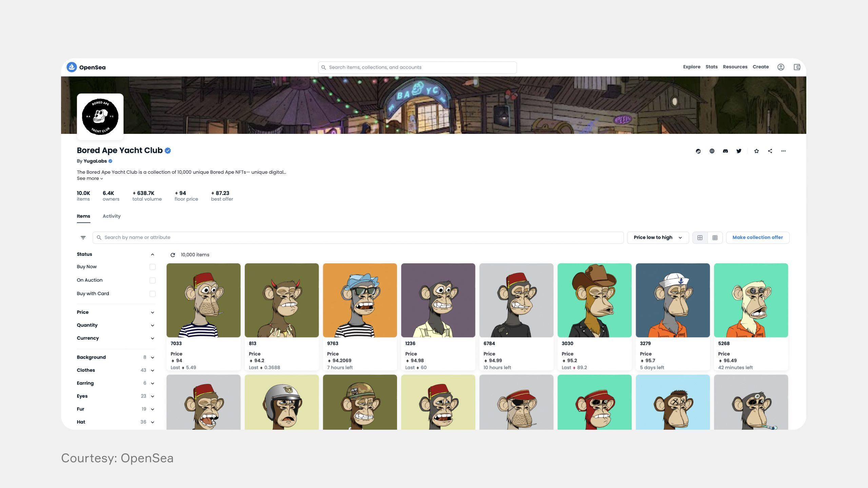
Task: Click the Bored Ape Yacht Club collection avatar
Action: coord(100,117)
